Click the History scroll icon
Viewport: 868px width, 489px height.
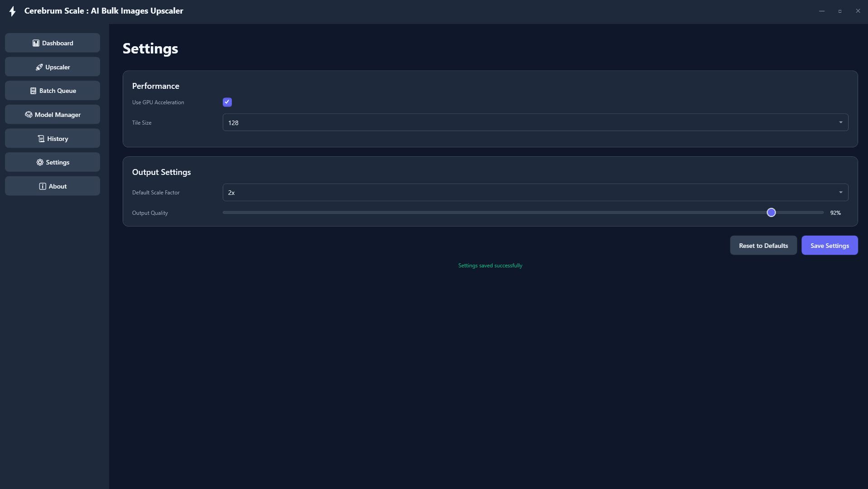click(41, 139)
